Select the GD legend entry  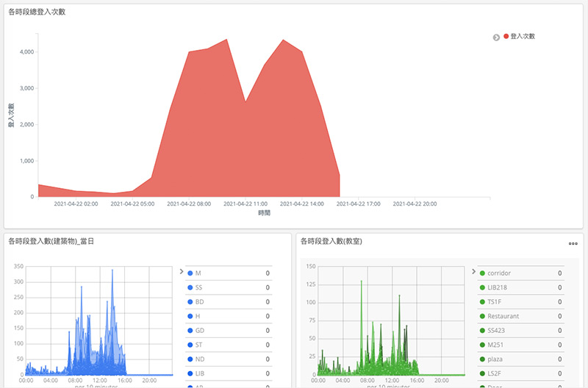point(199,331)
